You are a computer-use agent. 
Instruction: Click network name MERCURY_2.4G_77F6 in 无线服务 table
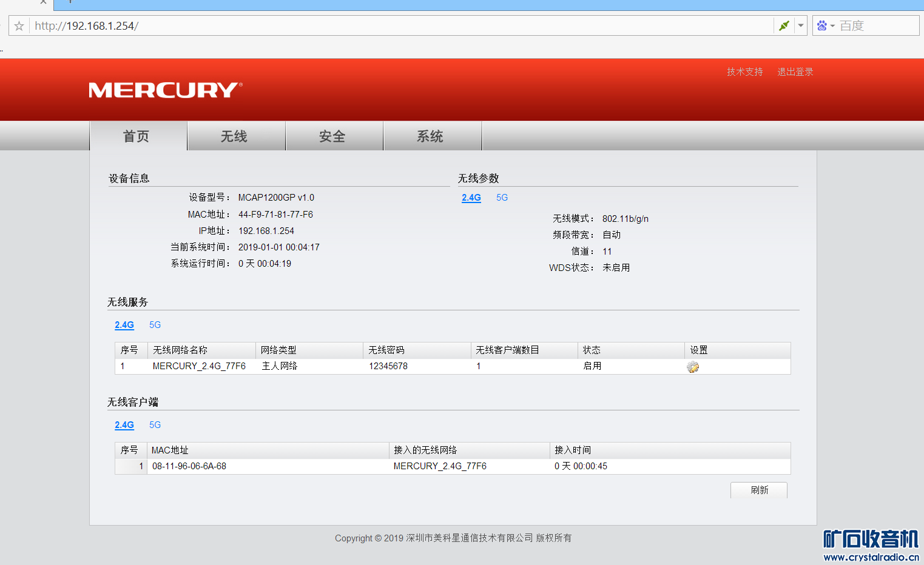pyautogui.click(x=199, y=366)
